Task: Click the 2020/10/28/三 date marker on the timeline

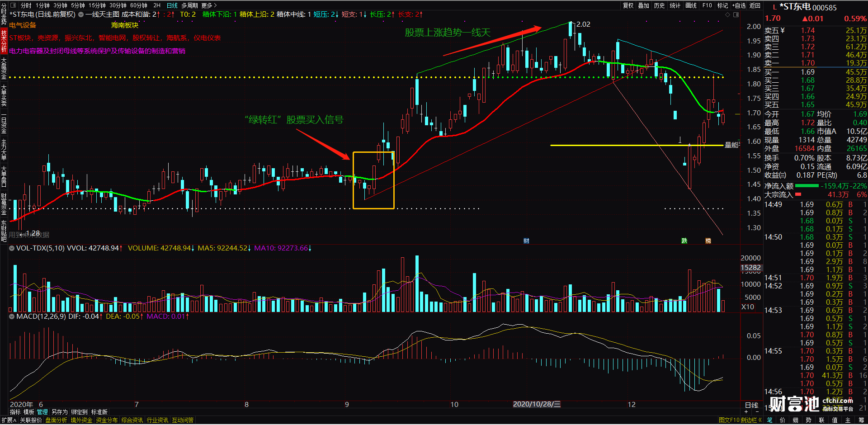Action: (x=537, y=404)
